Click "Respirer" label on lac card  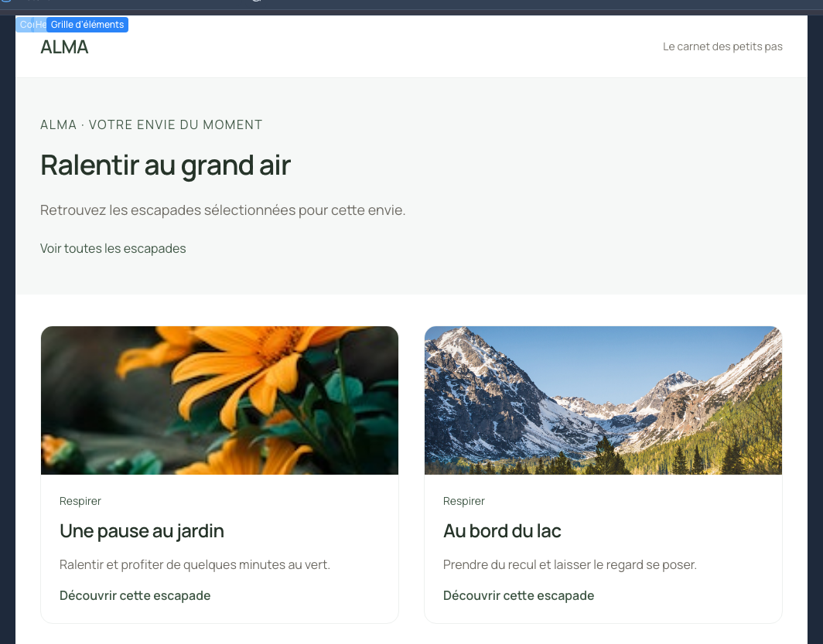pyautogui.click(x=464, y=501)
